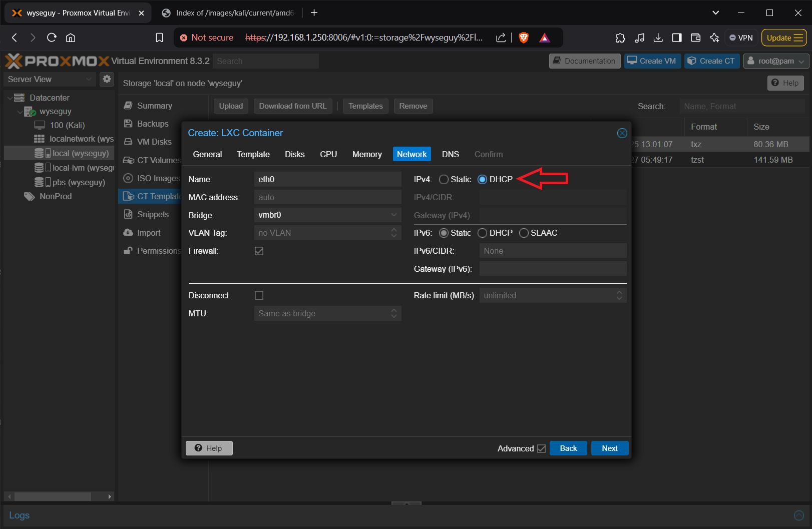Close the Create LXC Container dialog
The width and height of the screenshot is (812, 529).
pyautogui.click(x=622, y=133)
